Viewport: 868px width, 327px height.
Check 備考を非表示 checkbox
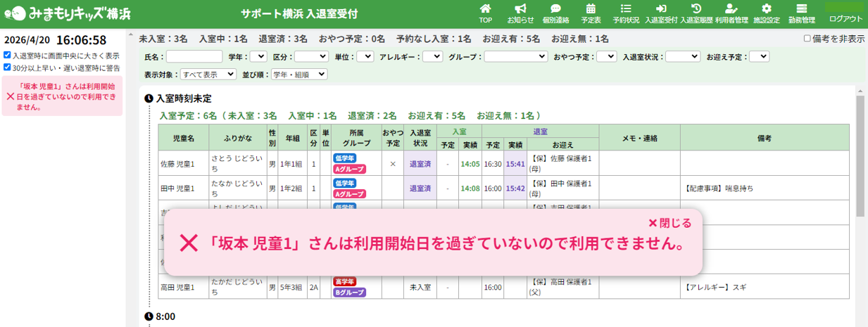[x=807, y=39]
